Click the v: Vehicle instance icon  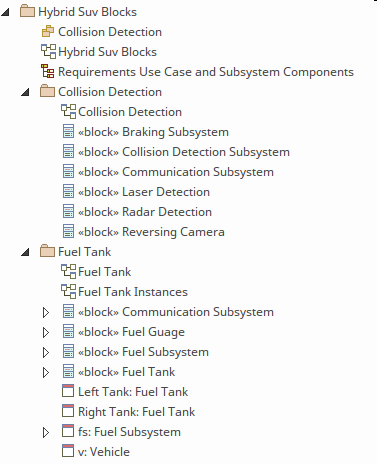[68, 451]
